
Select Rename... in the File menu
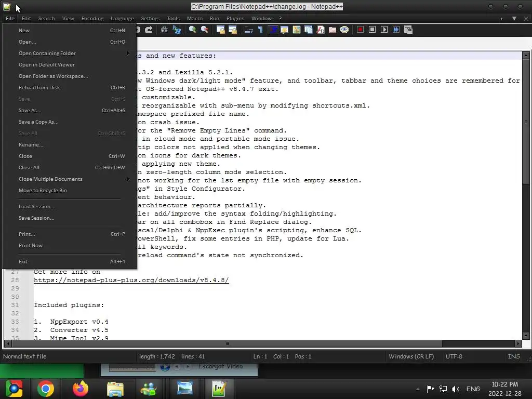(70, 144)
